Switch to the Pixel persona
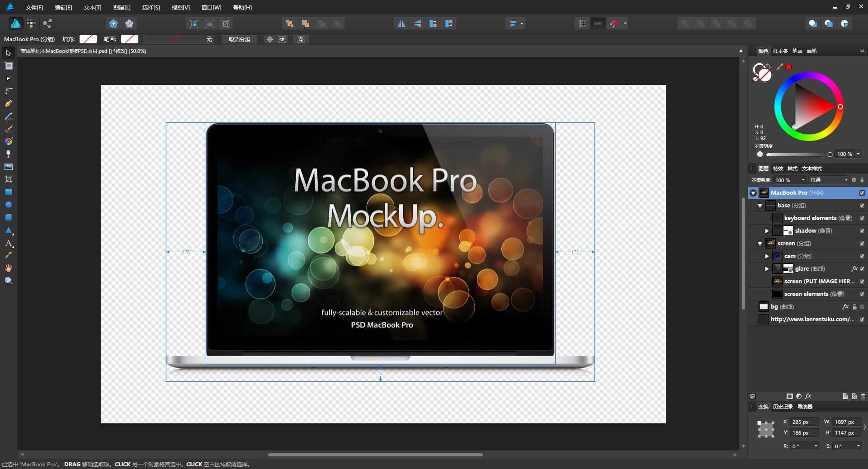 31,23
